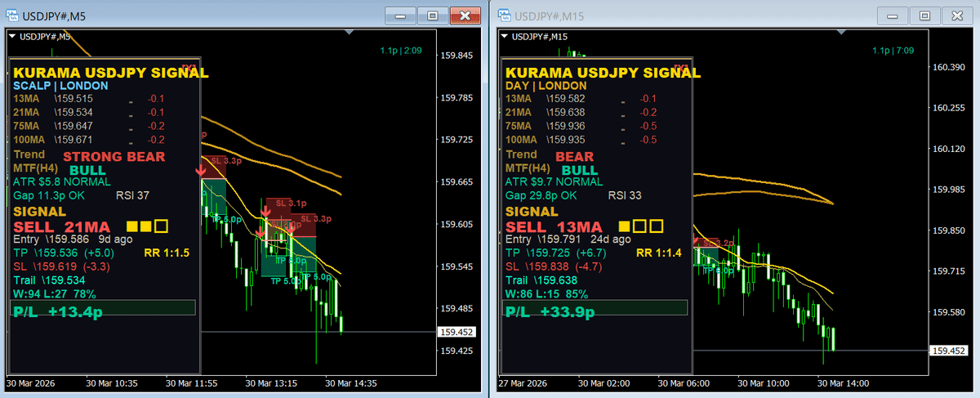
Task: Click the 27 Mar 2026 date label
Action: click(x=524, y=382)
